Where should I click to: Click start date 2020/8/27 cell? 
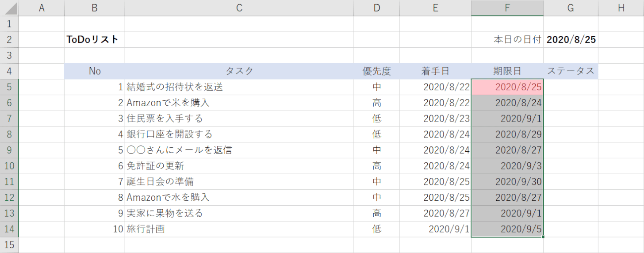pos(436,213)
